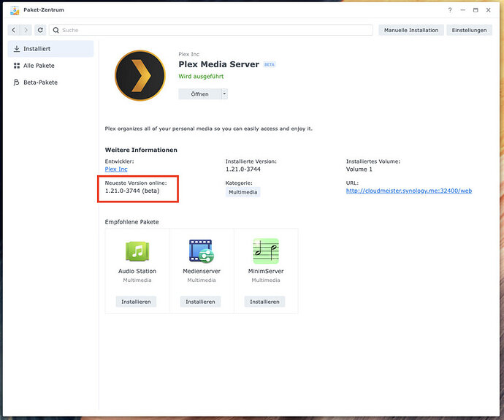Image resolution: width=504 pixels, height=420 pixels.
Task: Click the Alle Pakete grid icon
Action: (16, 66)
